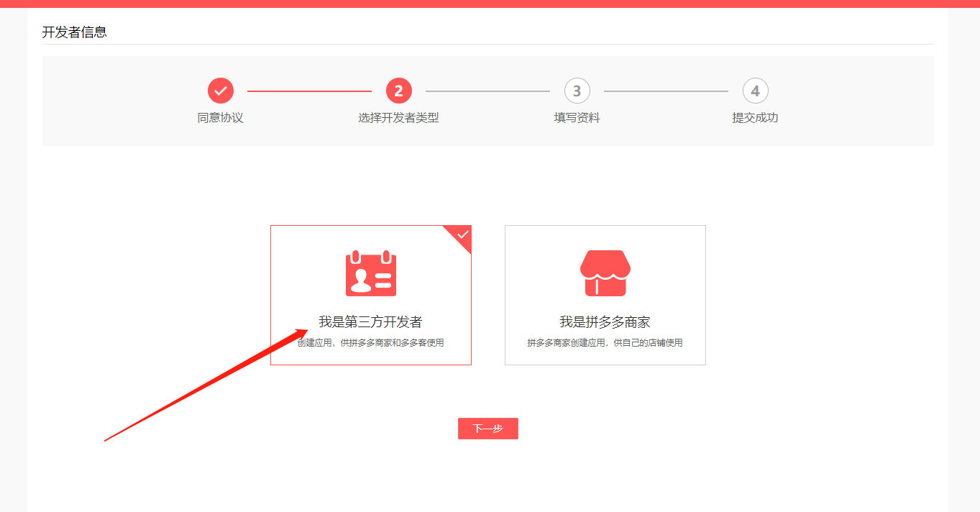Select the 我是第三方开发者 title text
This screenshot has height=512, width=980.
[371, 322]
